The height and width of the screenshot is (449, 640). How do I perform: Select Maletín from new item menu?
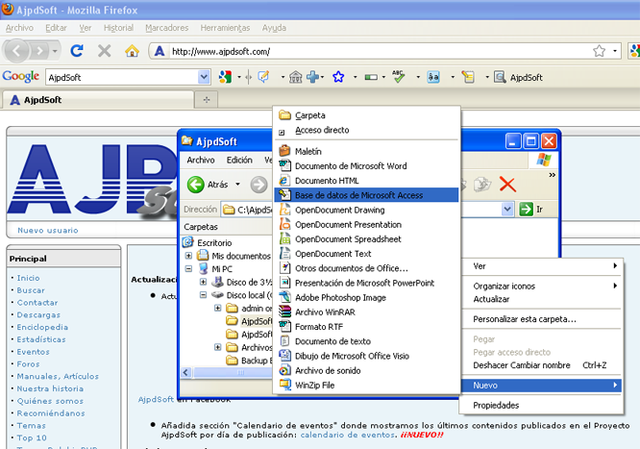(x=367, y=151)
